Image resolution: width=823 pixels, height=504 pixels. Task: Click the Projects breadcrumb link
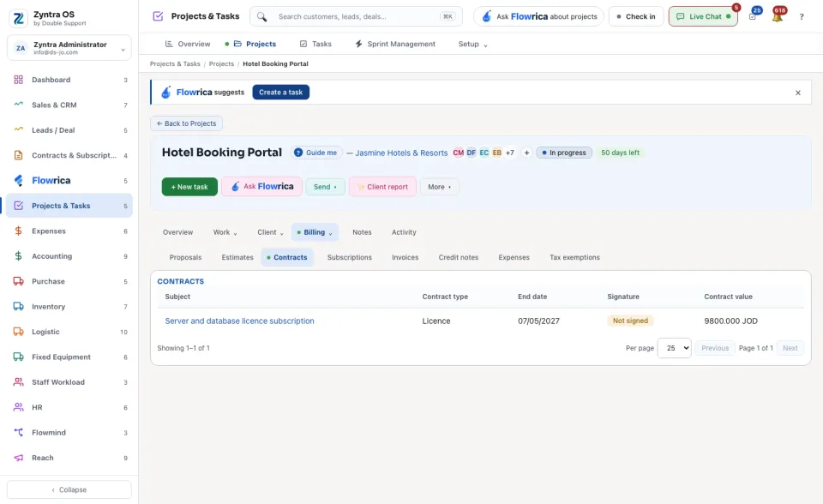click(221, 64)
